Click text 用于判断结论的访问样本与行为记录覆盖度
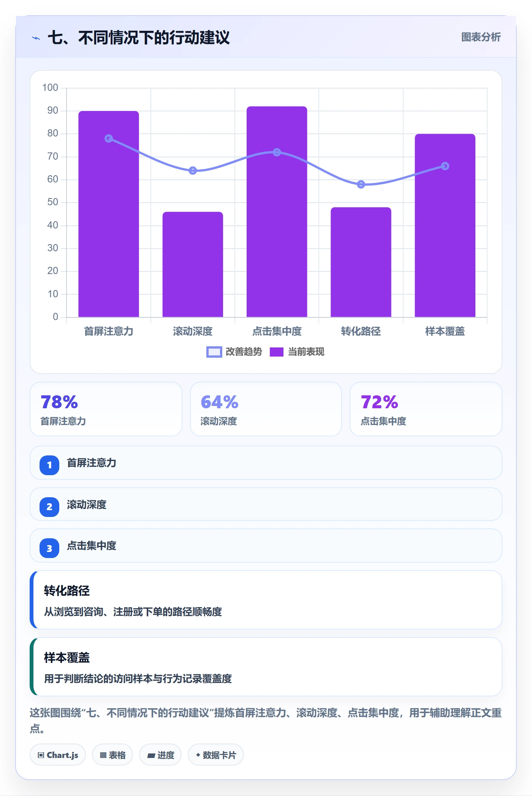Viewport: 532px width, 796px height. tap(138, 679)
